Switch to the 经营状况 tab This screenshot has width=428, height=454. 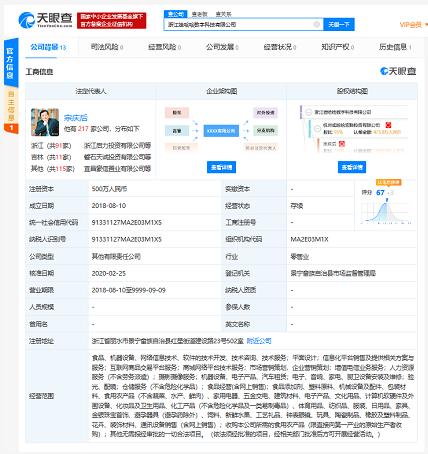(280, 47)
